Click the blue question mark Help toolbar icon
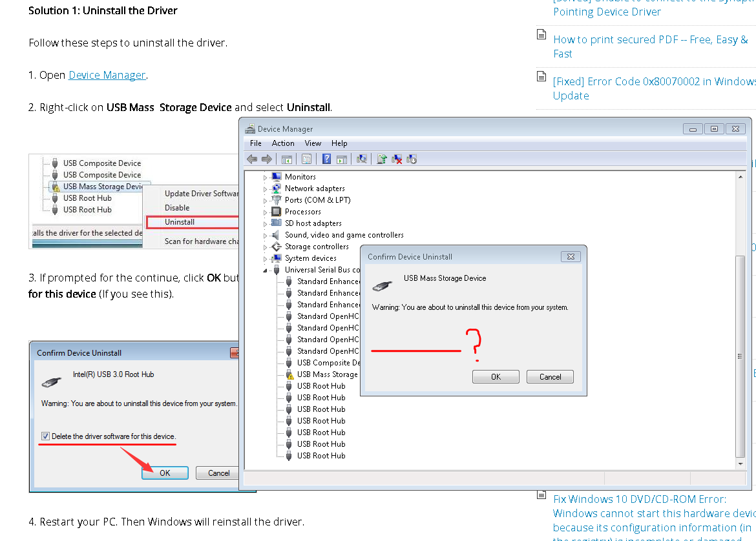Viewport: 756px width, 541px height. [327, 159]
